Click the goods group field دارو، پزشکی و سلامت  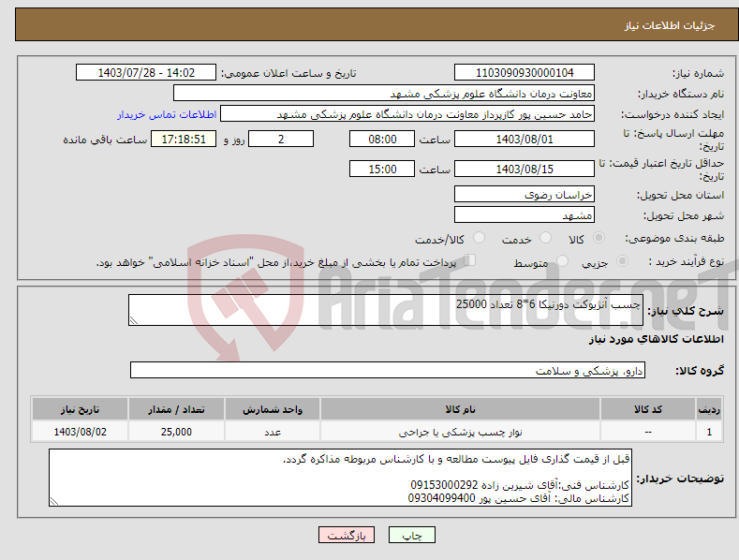[388, 371]
